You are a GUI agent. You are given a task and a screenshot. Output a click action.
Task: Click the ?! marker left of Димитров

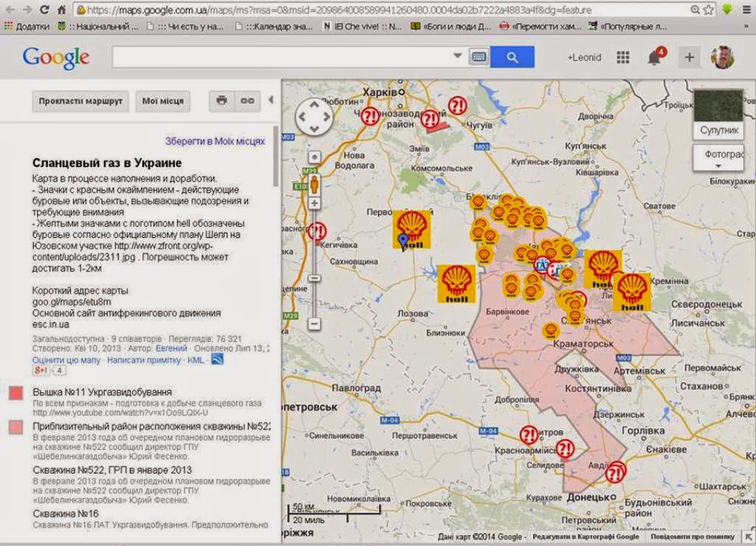pyautogui.click(x=529, y=435)
